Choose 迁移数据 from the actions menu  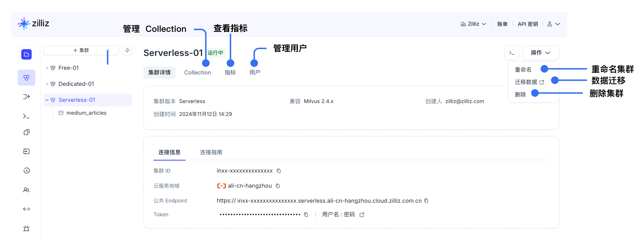click(529, 82)
